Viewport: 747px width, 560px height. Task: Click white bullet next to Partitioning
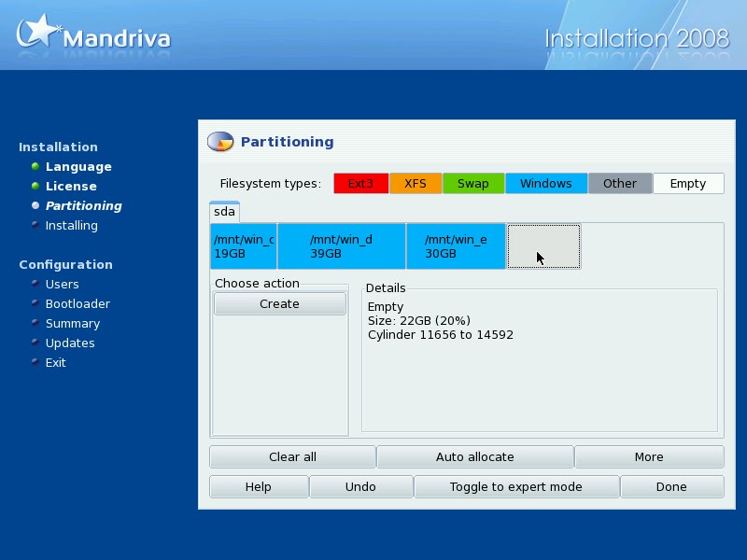pos(35,205)
